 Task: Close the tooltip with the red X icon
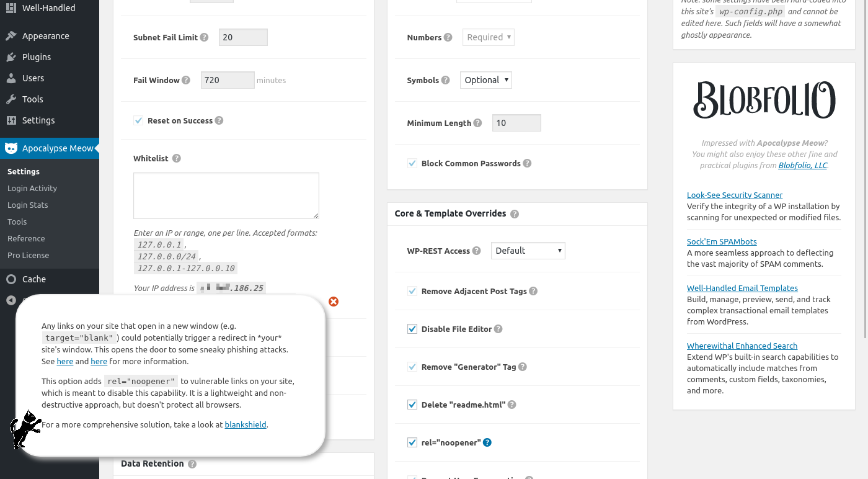[334, 302]
